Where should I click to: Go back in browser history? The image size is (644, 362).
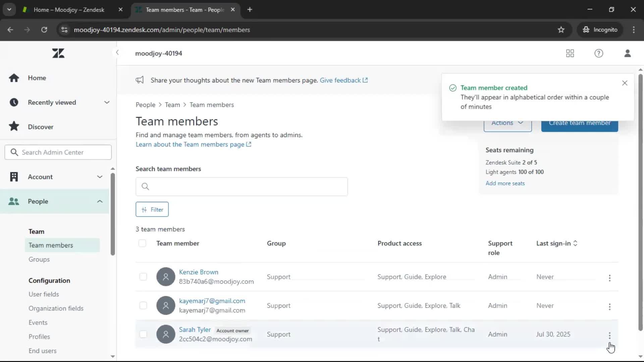tap(10, 30)
